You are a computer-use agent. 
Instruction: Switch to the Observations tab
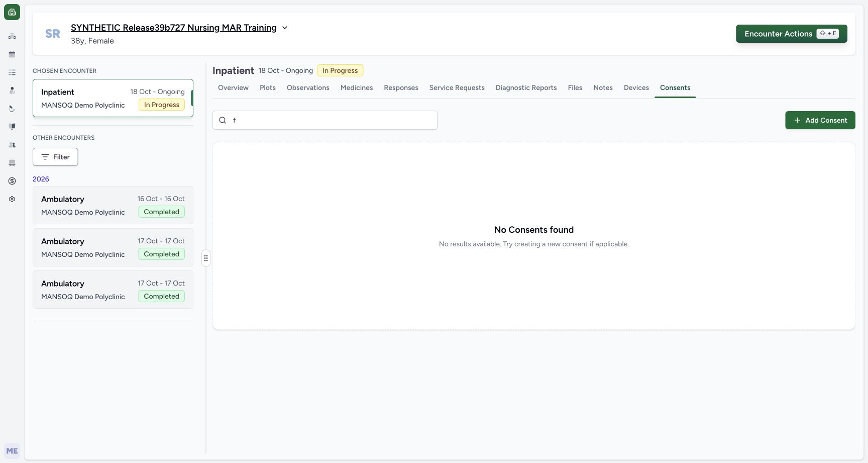308,87
